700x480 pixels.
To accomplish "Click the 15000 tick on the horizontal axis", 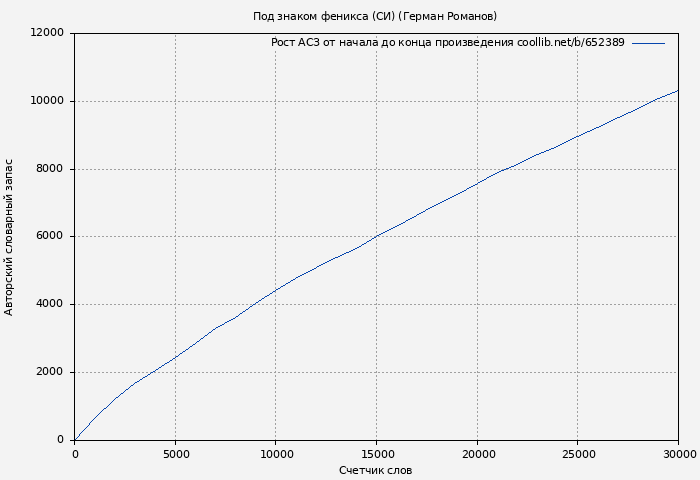I will pyautogui.click(x=376, y=454).
